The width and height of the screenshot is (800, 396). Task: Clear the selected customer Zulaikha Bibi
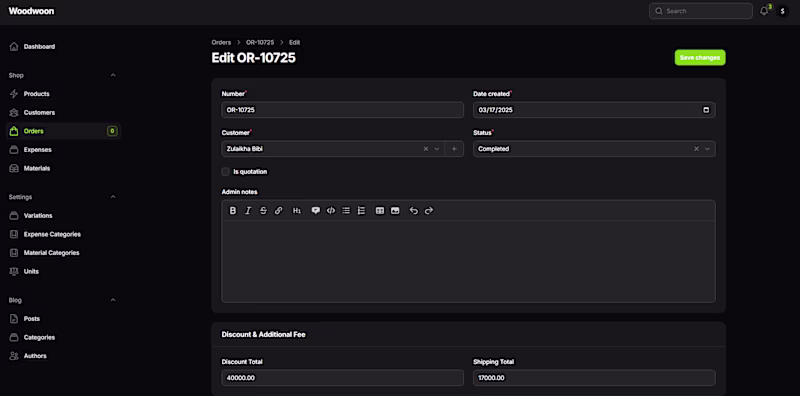[x=426, y=149]
